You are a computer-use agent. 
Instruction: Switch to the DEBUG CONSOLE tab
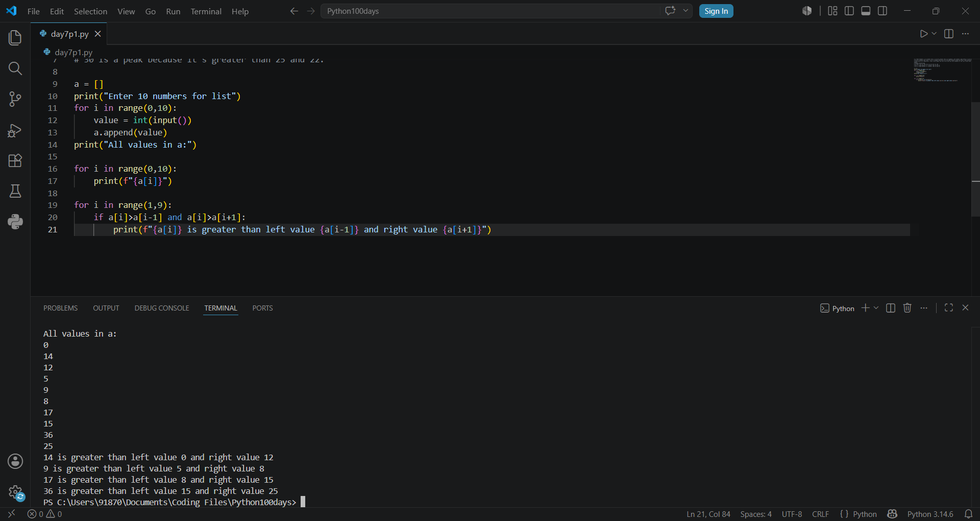pos(162,308)
